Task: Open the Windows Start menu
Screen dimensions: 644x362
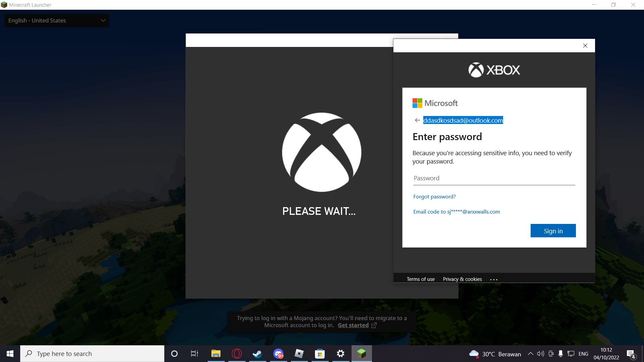Action: [x=10, y=354]
